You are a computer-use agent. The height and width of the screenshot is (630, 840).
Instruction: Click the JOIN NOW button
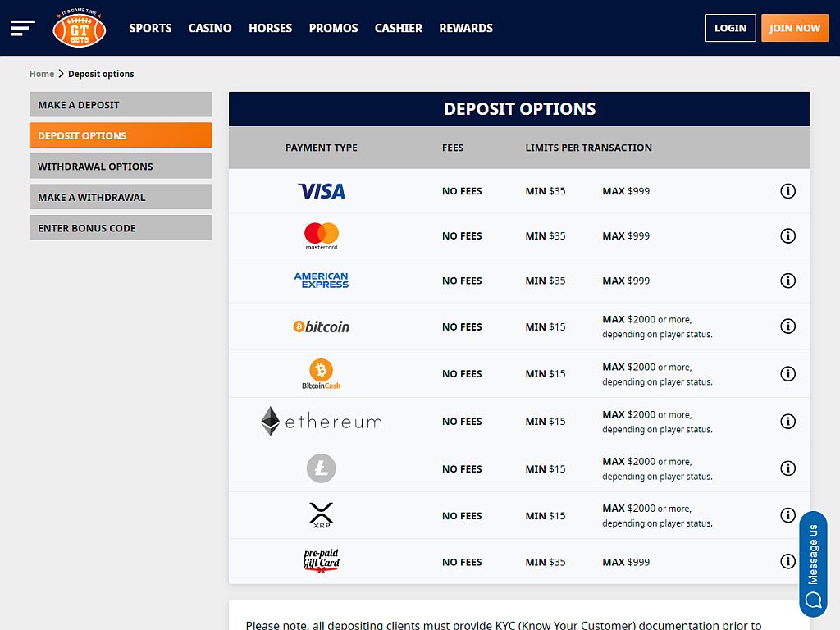coord(794,27)
